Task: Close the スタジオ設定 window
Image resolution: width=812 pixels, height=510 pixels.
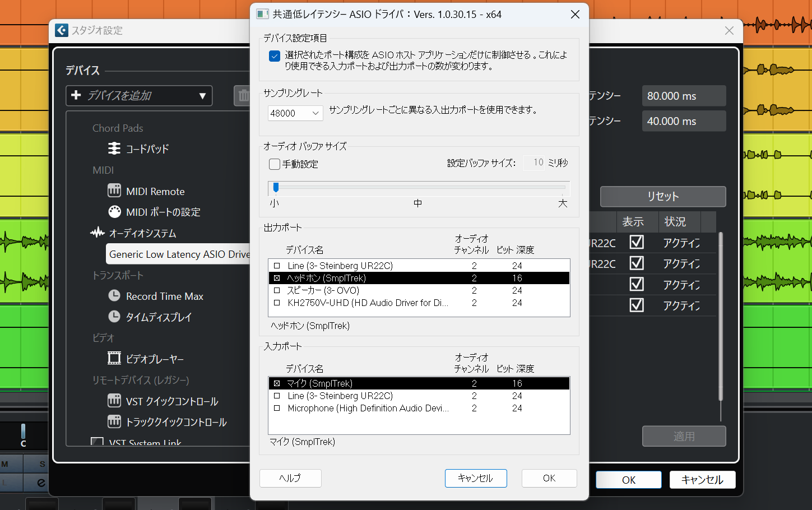Action: [729, 30]
